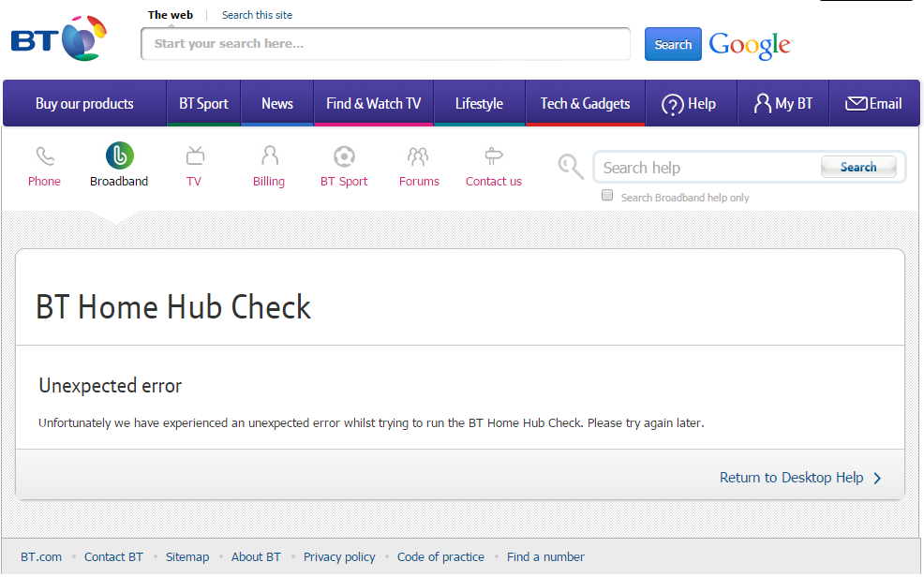Open the Sitemap footer link
This screenshot has width=924, height=577.
tap(187, 557)
